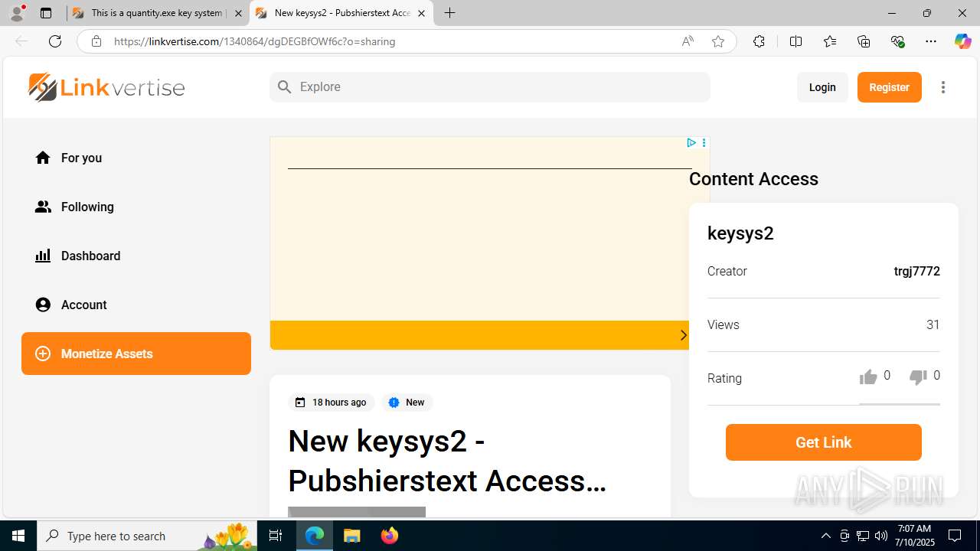Open a new browser tab
Image resolution: width=980 pixels, height=551 pixels.
coord(450,13)
